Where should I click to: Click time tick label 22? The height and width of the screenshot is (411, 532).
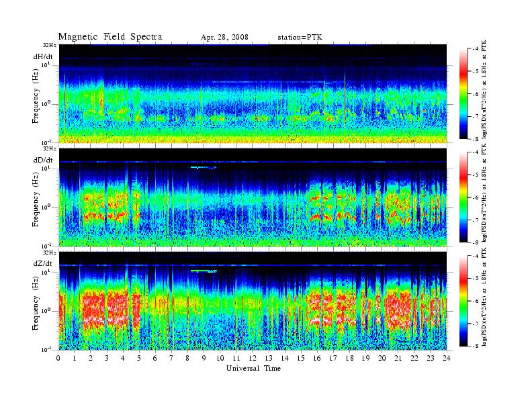point(414,359)
